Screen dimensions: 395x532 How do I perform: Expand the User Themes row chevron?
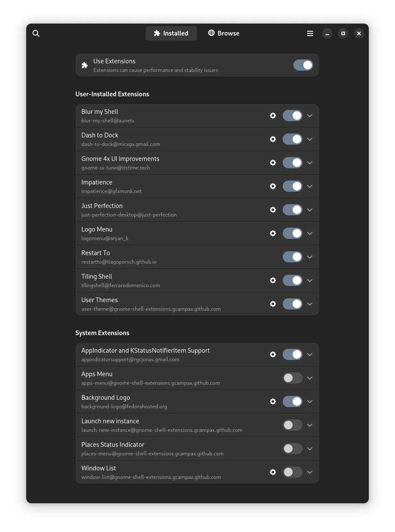click(310, 304)
